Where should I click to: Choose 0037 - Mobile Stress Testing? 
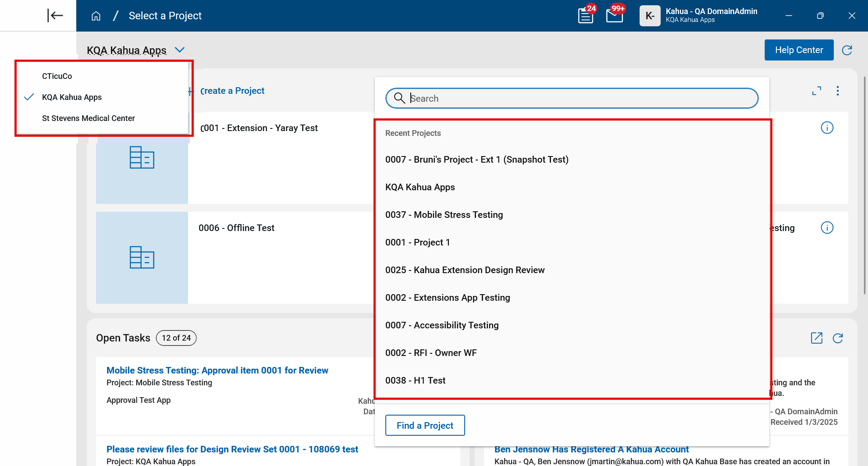(x=572, y=215)
